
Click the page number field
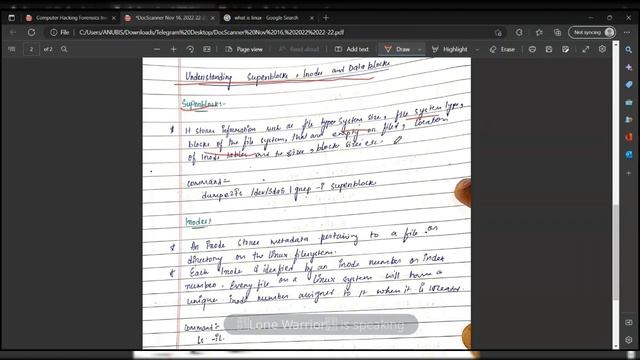pyautogui.click(x=31, y=49)
